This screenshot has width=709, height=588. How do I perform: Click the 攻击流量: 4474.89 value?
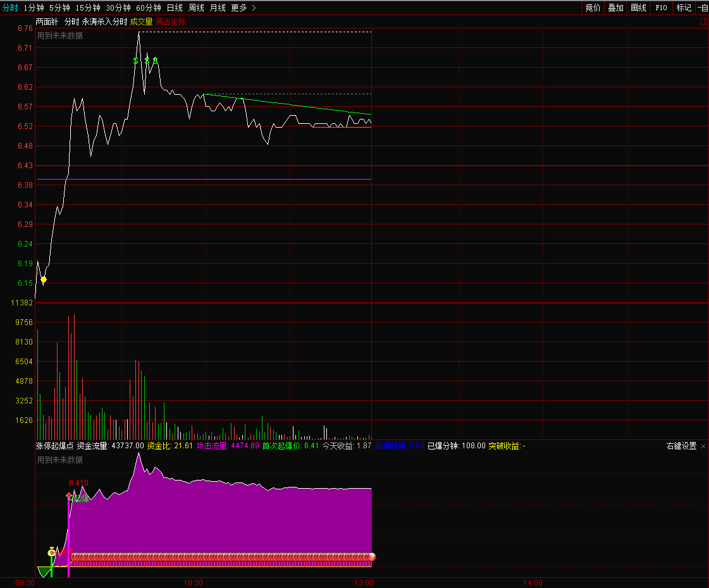(228, 446)
